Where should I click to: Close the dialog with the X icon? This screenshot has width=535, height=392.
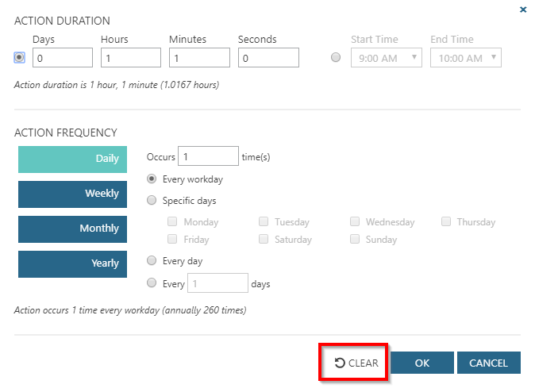click(x=522, y=10)
